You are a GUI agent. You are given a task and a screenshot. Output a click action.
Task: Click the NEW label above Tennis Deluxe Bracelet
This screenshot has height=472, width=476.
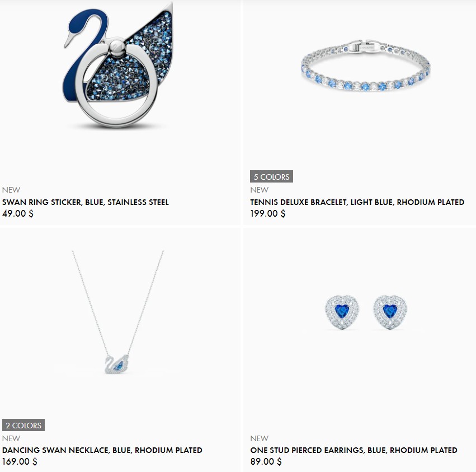click(x=259, y=190)
